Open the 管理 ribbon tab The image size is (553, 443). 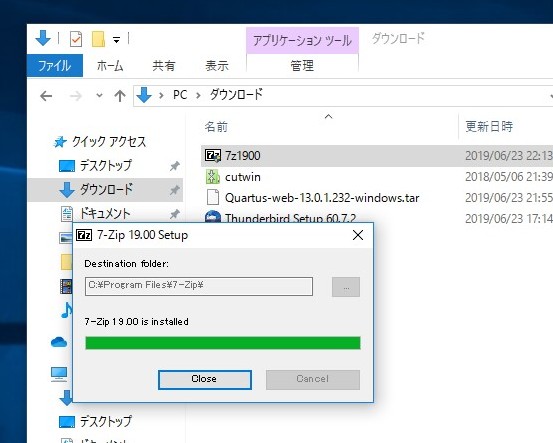tap(302, 66)
